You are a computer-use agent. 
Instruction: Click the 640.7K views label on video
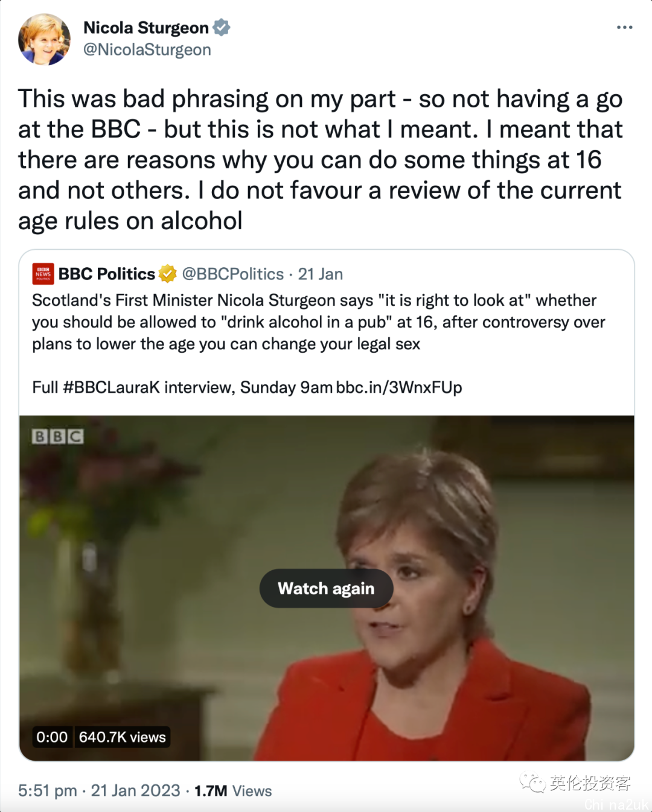click(122, 737)
